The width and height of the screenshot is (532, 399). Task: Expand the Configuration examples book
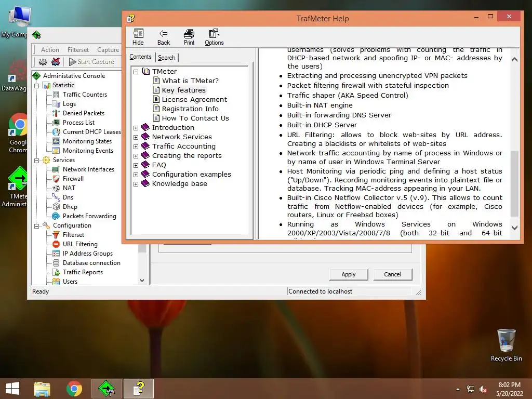(x=136, y=175)
